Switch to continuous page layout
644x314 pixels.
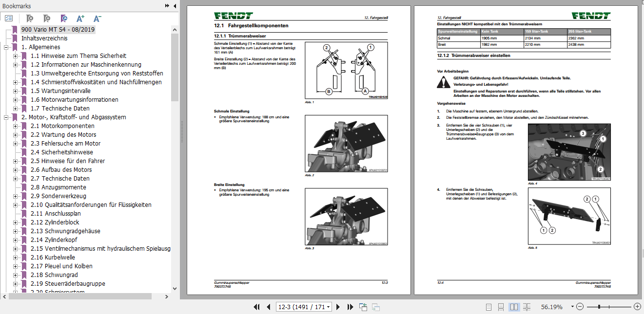pyautogui.click(x=501, y=307)
